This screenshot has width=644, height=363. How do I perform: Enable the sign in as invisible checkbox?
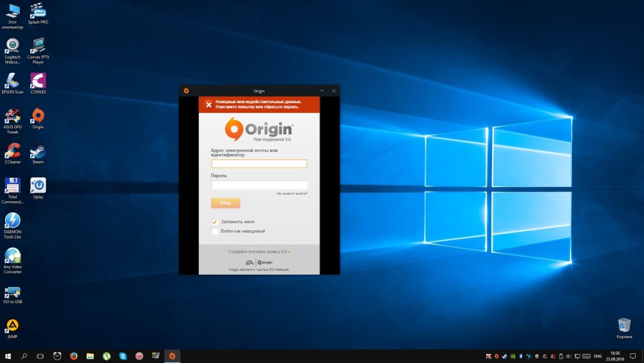(214, 231)
